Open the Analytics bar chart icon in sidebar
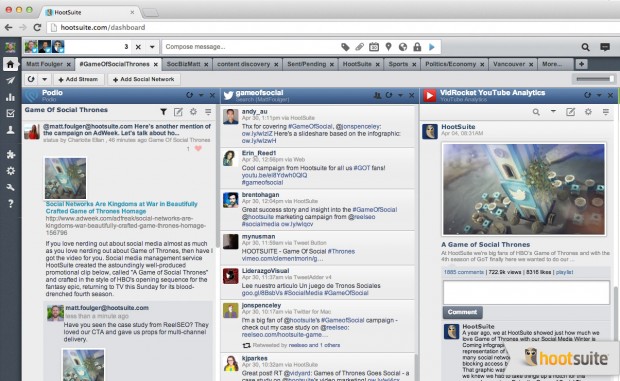The image size is (620, 381). click(10, 97)
